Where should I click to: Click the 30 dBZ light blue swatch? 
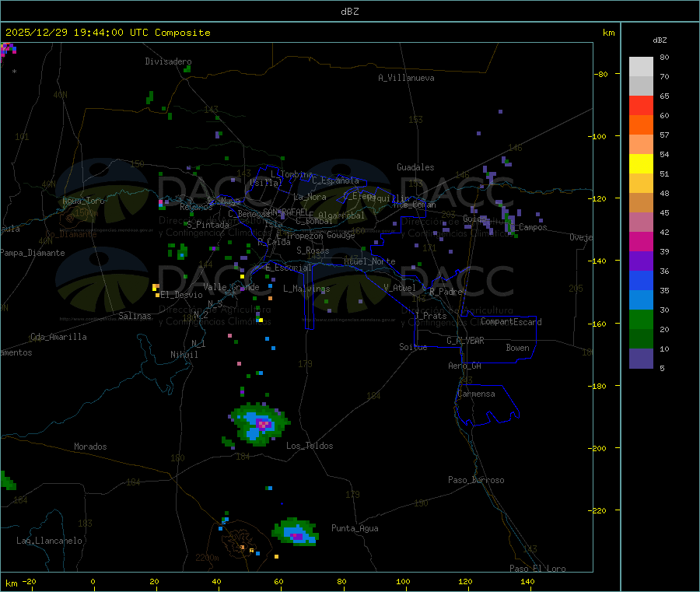[x=641, y=300]
